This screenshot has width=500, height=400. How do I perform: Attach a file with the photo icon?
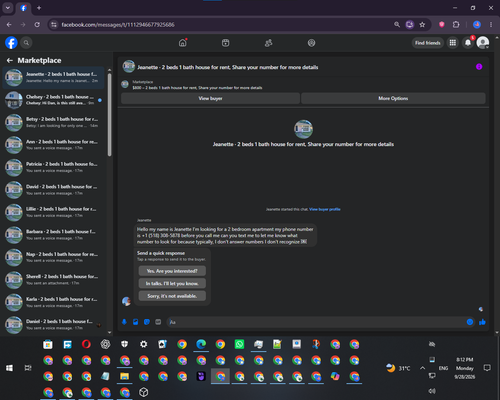(x=136, y=322)
